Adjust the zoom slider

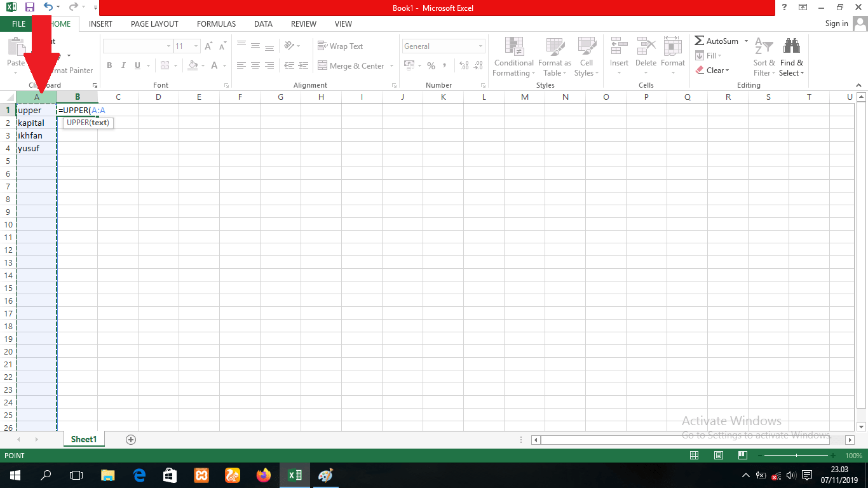(797, 456)
